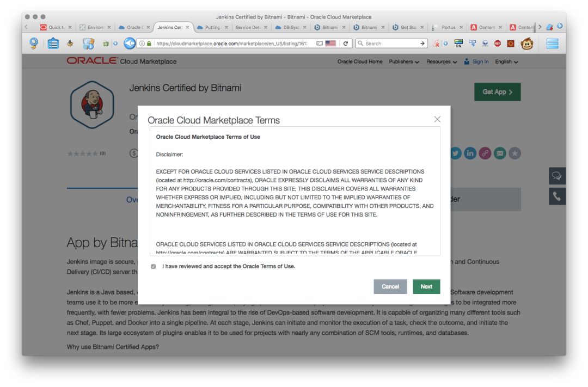The image size is (588, 387).
Task: Switch to the Service Det browser tab
Action: pos(251,27)
